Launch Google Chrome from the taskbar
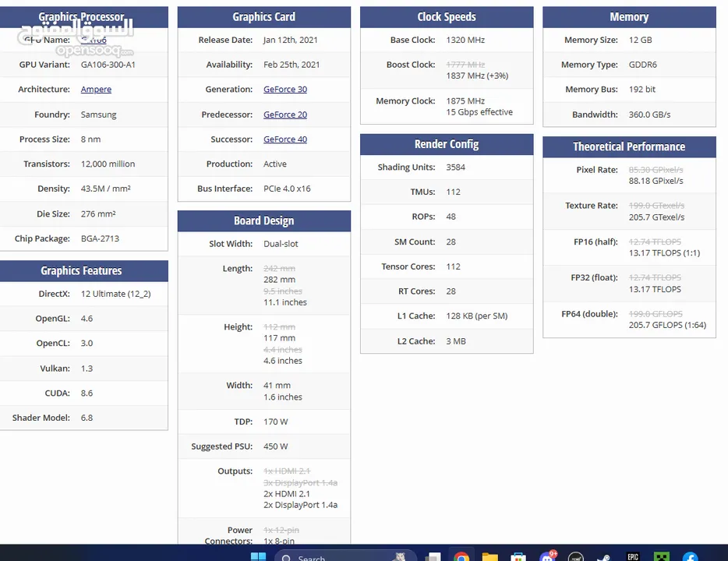 [461, 556]
